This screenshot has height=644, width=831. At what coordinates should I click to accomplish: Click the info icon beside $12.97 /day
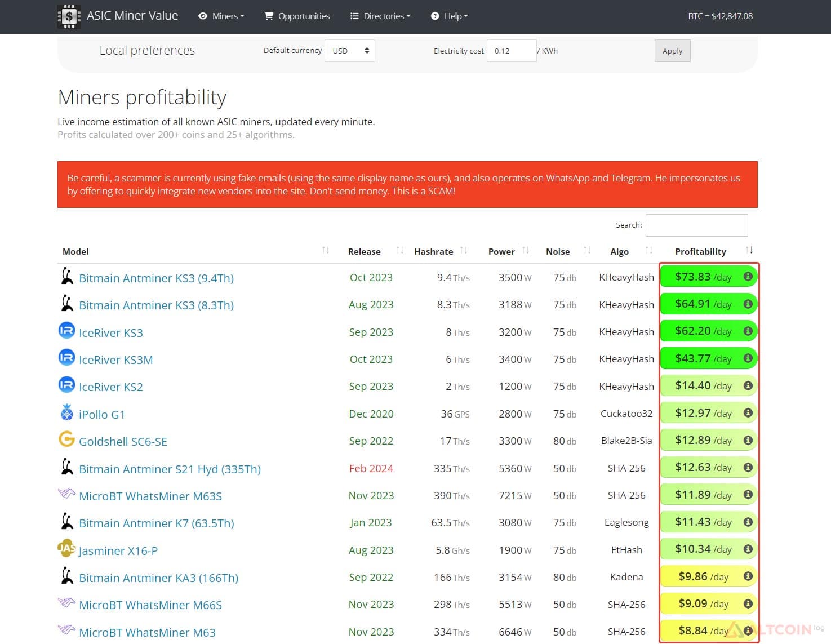click(x=748, y=412)
